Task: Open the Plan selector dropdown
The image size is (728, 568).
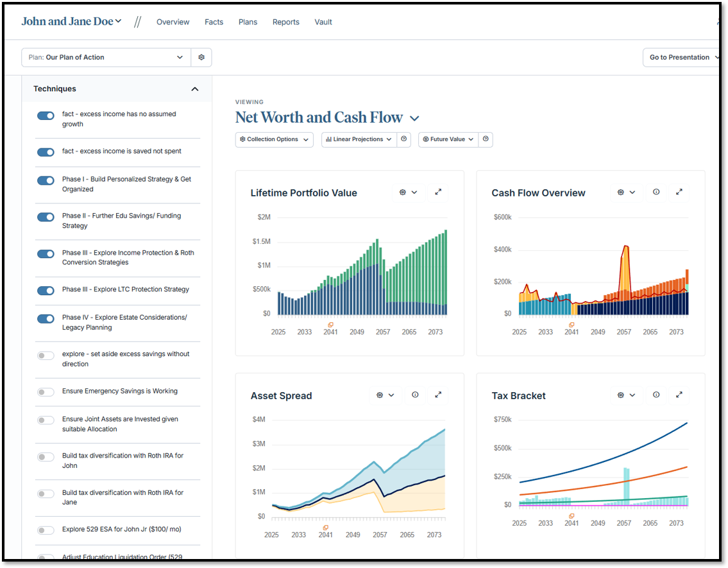Action: 106,57
